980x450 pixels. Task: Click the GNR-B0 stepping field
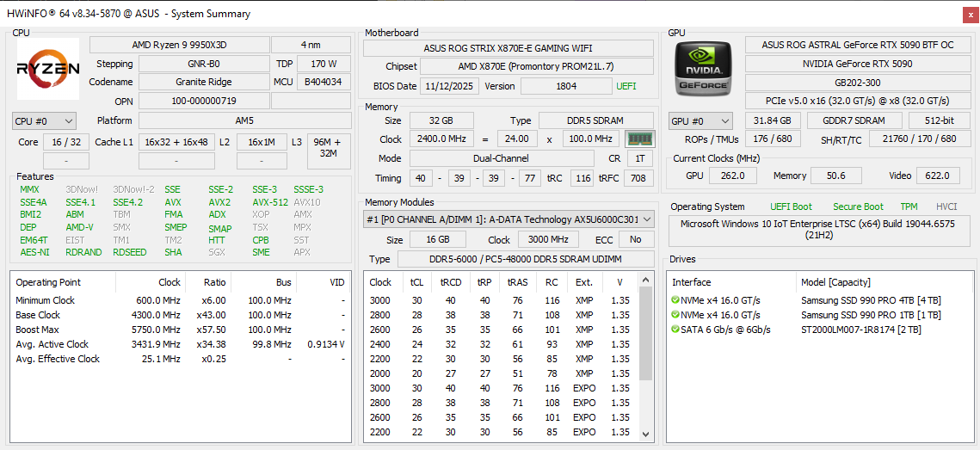(204, 64)
